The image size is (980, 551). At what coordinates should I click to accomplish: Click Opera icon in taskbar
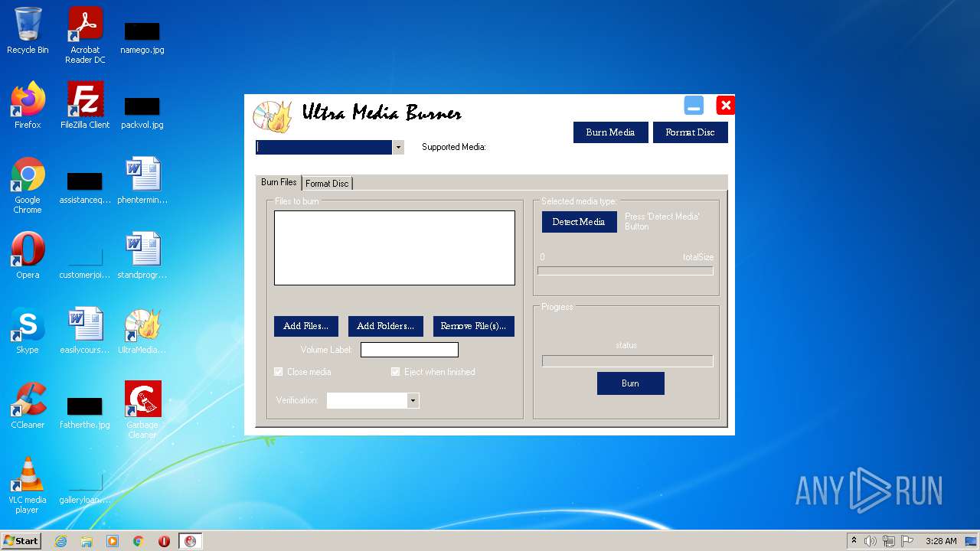click(164, 541)
